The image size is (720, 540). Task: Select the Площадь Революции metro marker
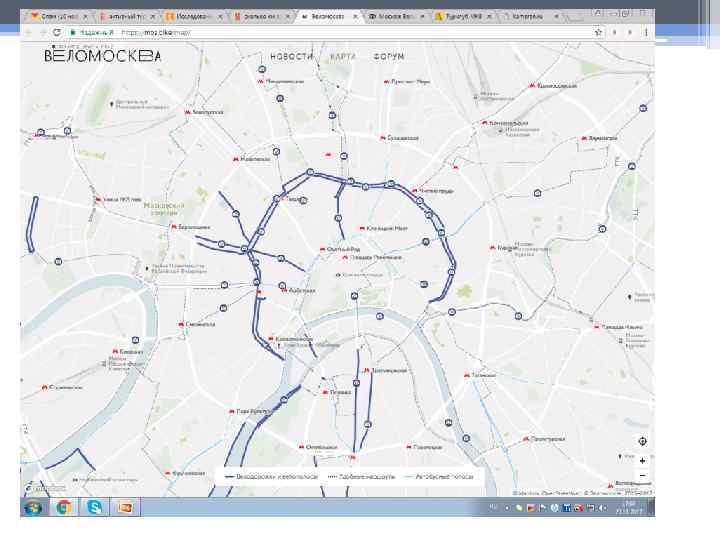[x=345, y=257]
